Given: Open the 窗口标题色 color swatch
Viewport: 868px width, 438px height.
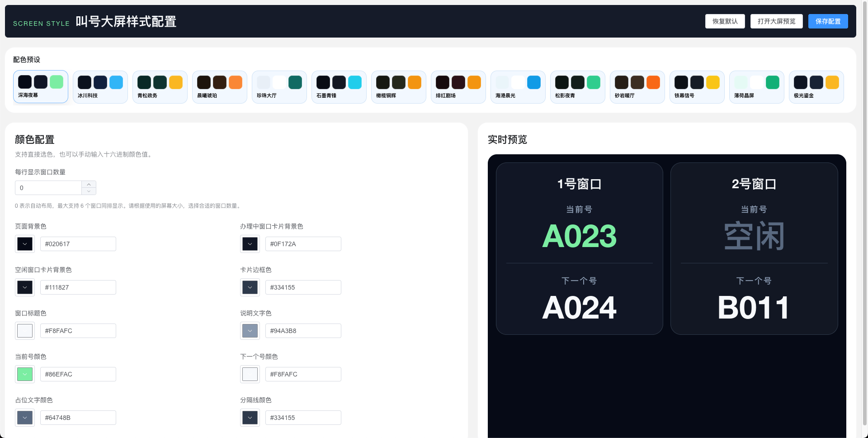Looking at the screenshot, I should coord(25,331).
